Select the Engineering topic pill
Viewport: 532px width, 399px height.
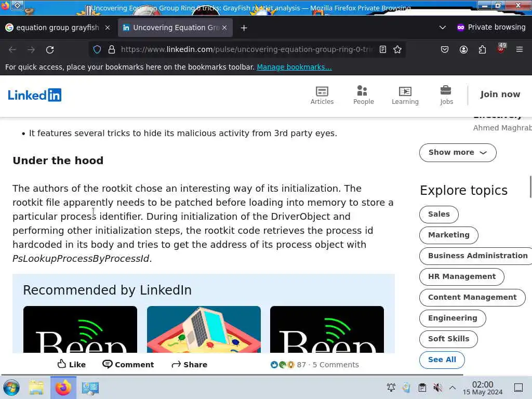453,318
